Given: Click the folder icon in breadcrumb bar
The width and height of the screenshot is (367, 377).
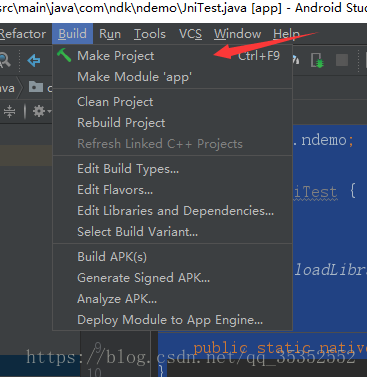Looking at the screenshot, I should pyautogui.click(x=36, y=87).
